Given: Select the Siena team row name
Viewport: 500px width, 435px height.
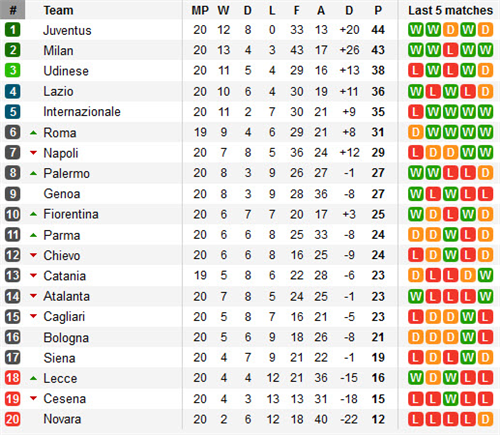Looking at the screenshot, I should pyautogui.click(x=59, y=358).
